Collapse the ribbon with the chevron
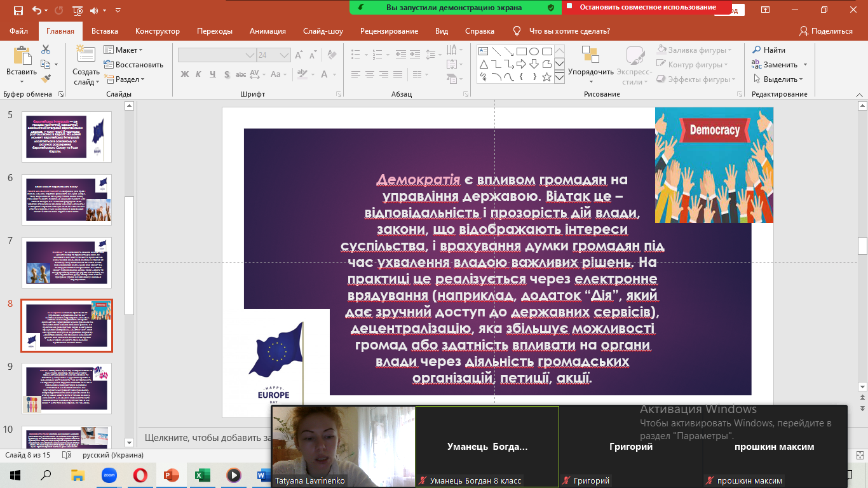The height and width of the screenshot is (488, 868). click(x=858, y=94)
